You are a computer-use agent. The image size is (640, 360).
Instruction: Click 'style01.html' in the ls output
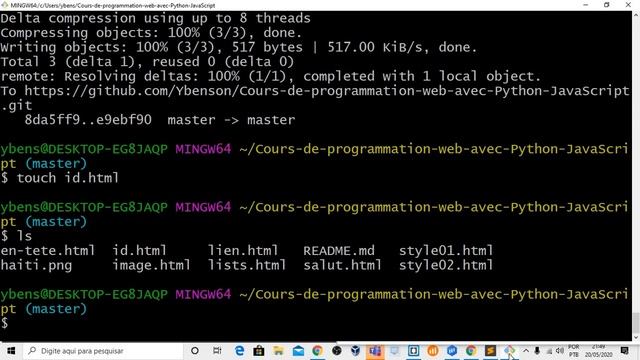pyautogui.click(x=446, y=250)
